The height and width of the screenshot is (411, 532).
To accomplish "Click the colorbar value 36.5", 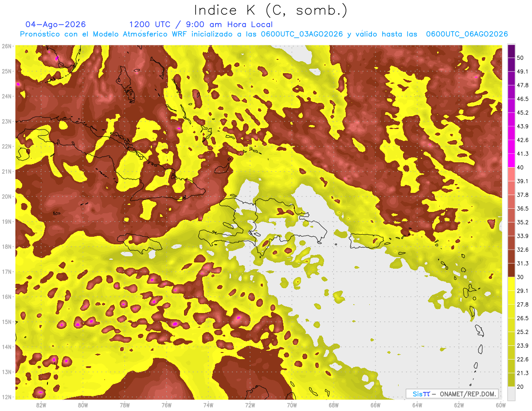I will [x=523, y=208].
